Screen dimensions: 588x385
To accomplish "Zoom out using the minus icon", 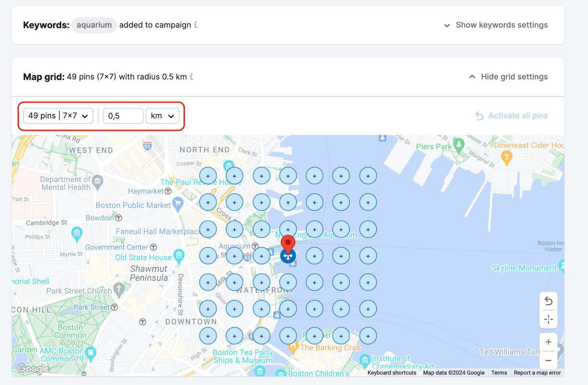I will [548, 361].
